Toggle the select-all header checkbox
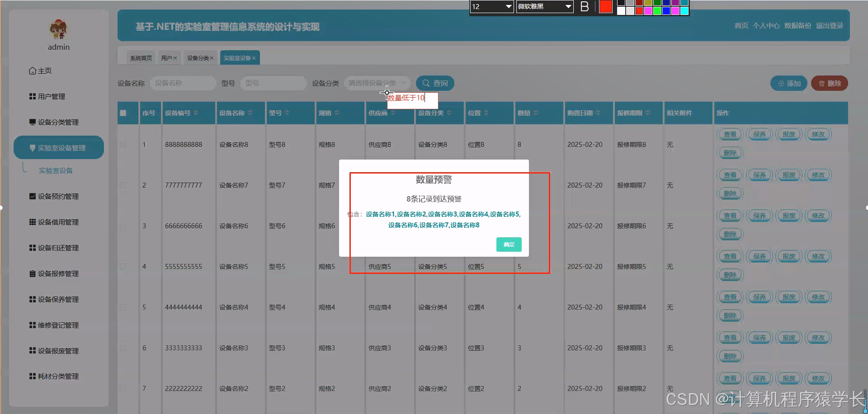The width and height of the screenshot is (868, 414). pyautogui.click(x=123, y=113)
